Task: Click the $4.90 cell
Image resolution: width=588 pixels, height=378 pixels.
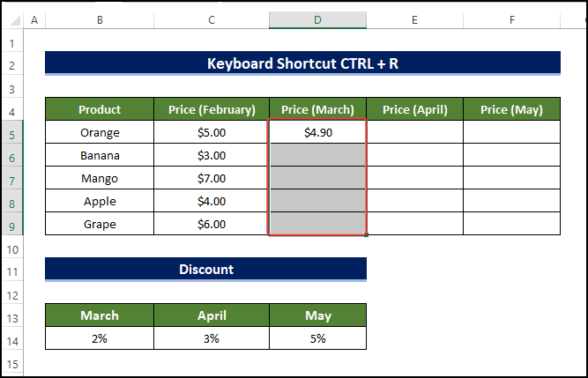Action: point(317,133)
